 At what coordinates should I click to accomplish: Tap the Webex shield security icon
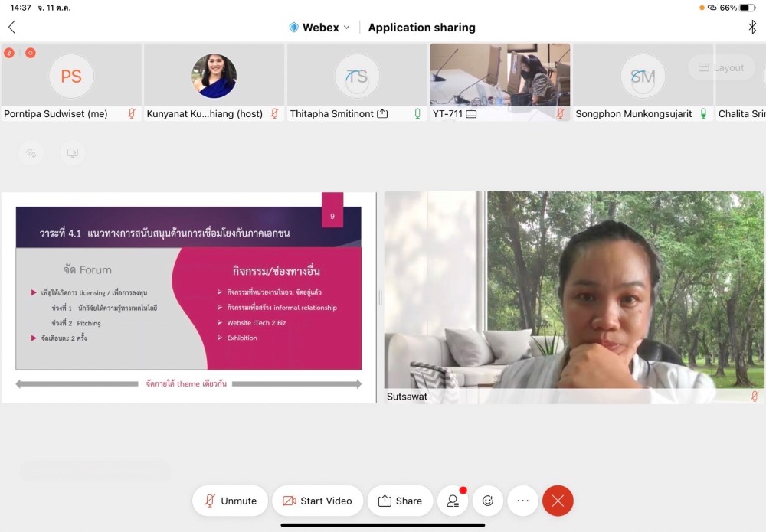(x=293, y=28)
